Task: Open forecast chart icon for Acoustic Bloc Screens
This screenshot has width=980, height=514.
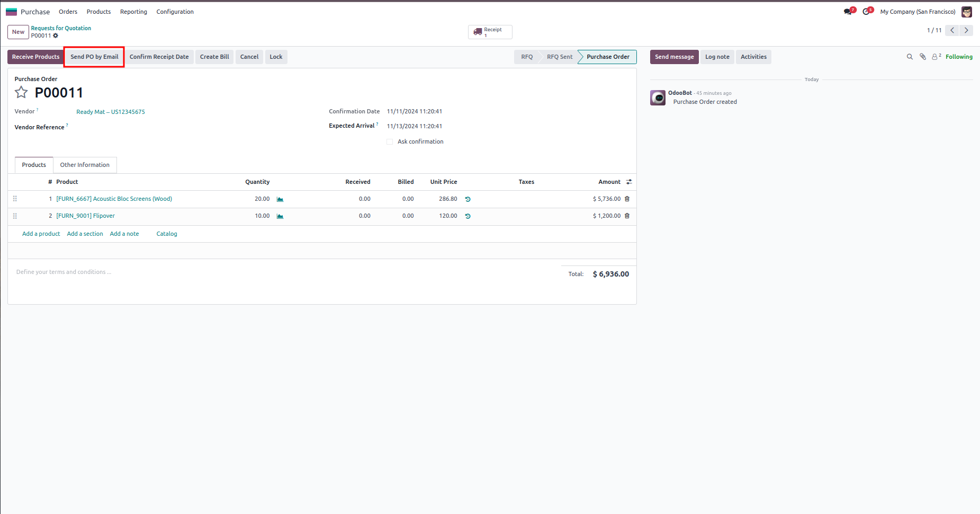Action: pyautogui.click(x=280, y=199)
